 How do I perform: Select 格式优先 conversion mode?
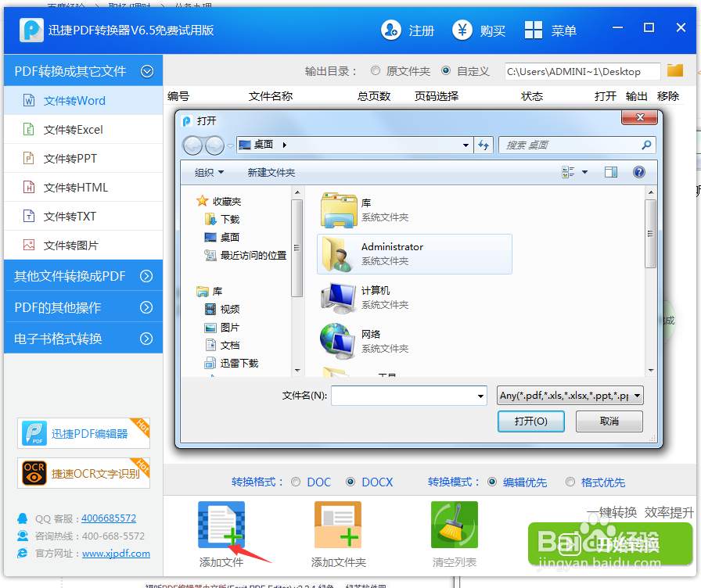tap(570, 482)
